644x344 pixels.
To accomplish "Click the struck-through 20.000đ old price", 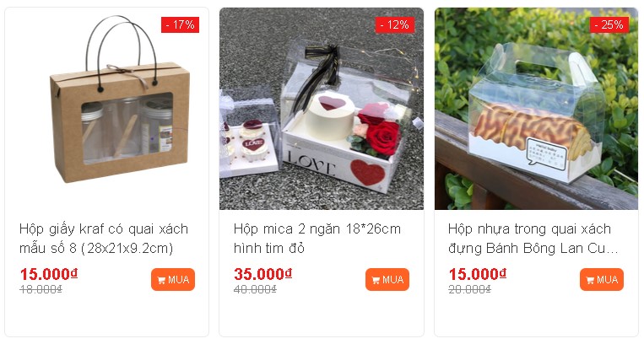I will point(469,289).
